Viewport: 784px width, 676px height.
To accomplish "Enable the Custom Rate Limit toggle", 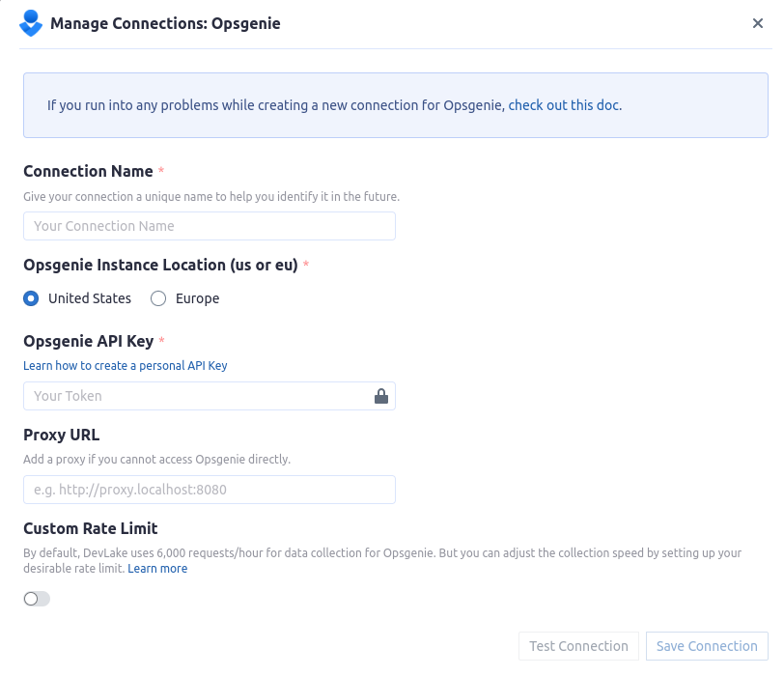I will coord(36,599).
